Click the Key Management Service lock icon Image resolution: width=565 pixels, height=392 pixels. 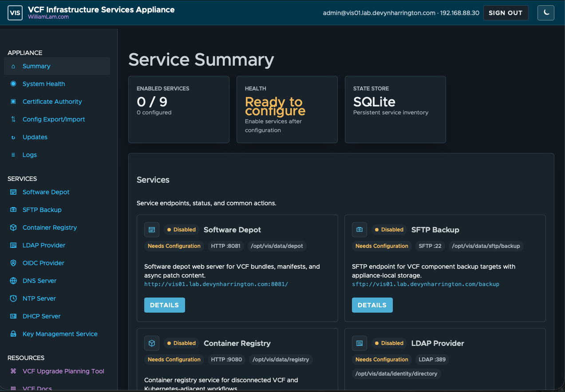[x=13, y=334]
